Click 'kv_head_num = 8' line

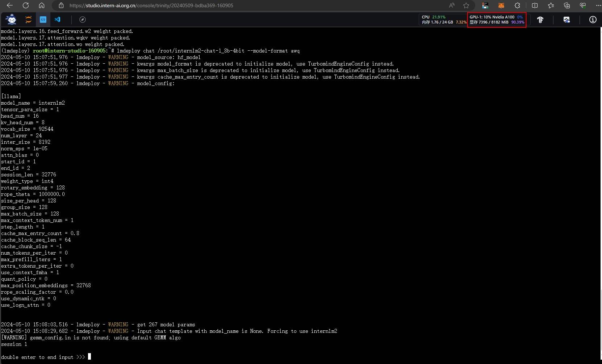[23, 122]
